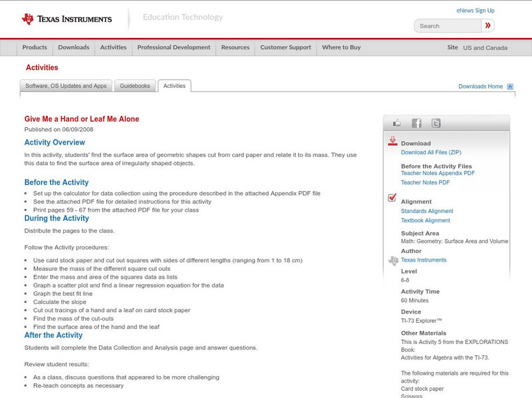This screenshot has height=398, width=532.
Task: Open the Resources menu
Action: pos(235,47)
